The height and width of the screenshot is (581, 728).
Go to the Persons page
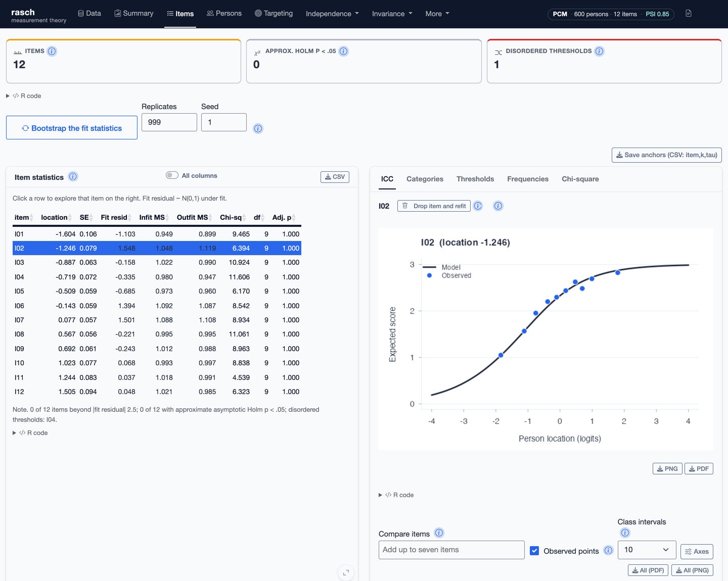224,13
